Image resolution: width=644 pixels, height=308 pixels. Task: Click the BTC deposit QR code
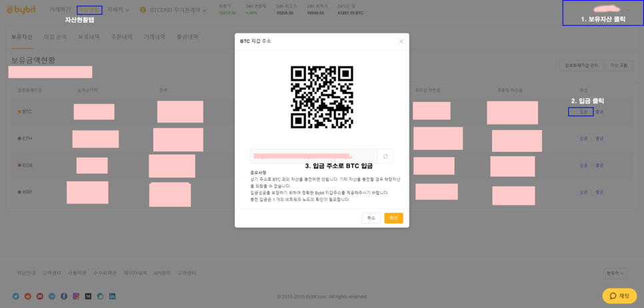pyautogui.click(x=321, y=97)
